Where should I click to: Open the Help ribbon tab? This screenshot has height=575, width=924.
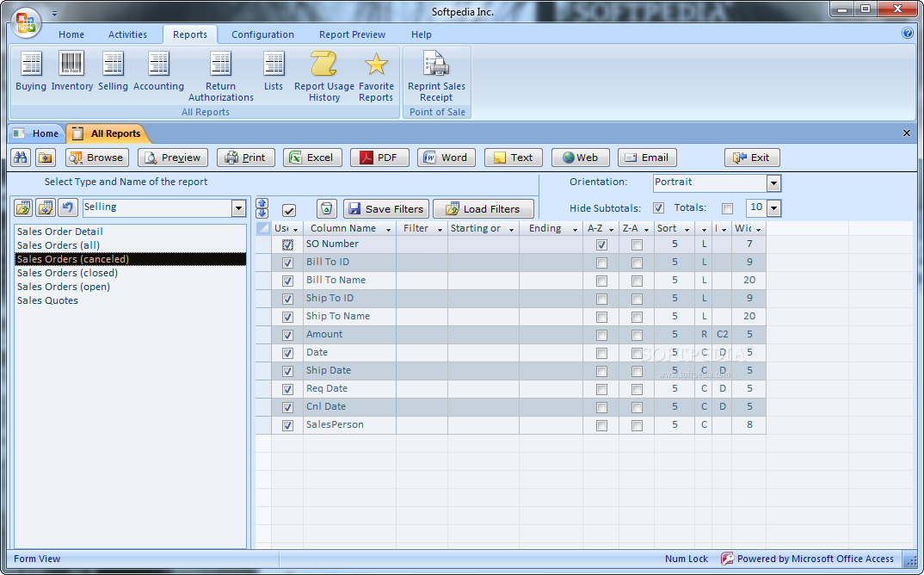pyautogui.click(x=422, y=34)
